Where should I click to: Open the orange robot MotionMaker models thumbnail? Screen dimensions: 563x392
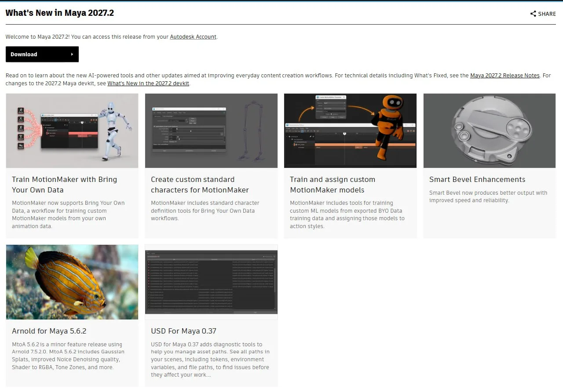click(x=350, y=131)
